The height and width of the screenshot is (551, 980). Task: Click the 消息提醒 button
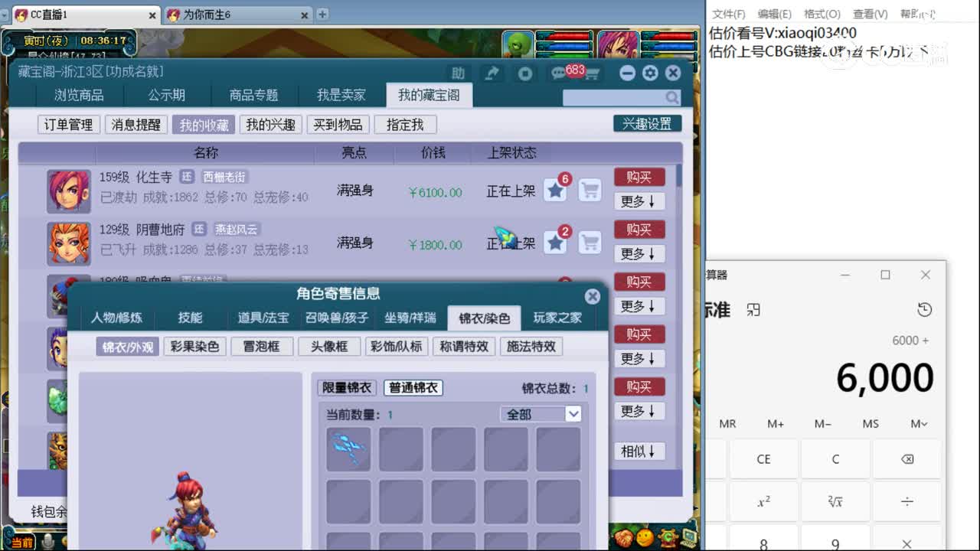pyautogui.click(x=136, y=125)
